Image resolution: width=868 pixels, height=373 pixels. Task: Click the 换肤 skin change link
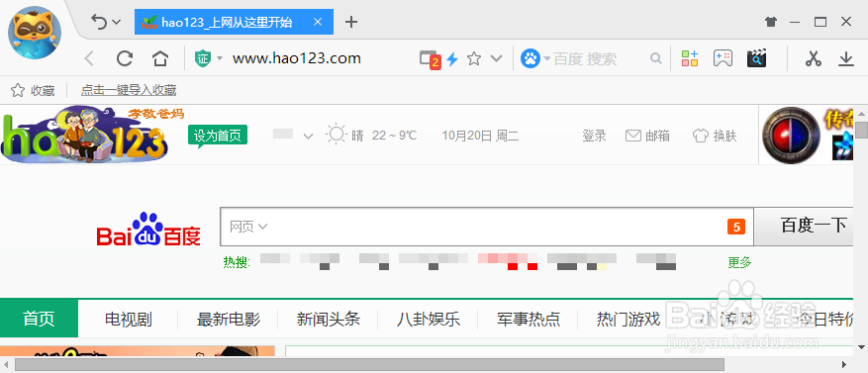click(x=715, y=136)
